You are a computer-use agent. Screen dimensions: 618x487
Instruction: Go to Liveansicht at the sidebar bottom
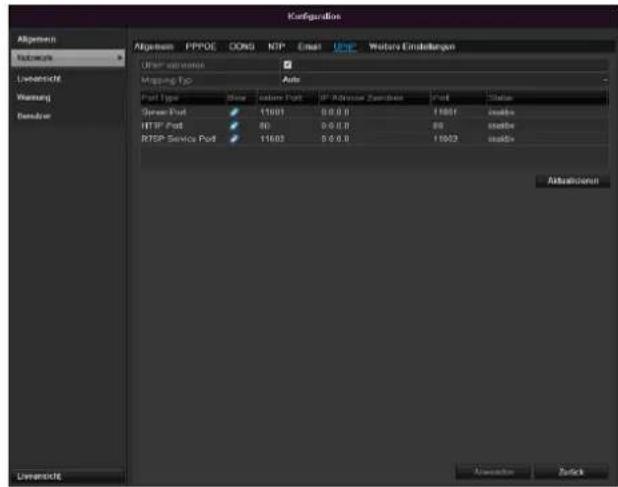coord(68,476)
